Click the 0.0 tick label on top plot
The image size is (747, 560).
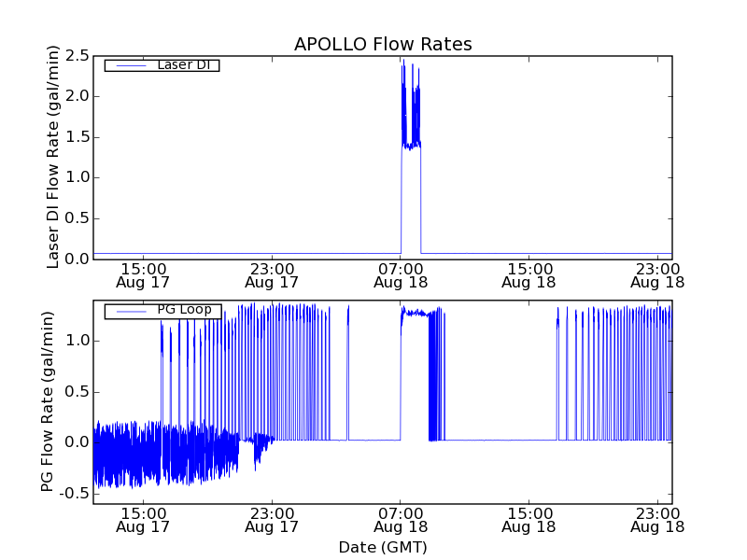tap(78, 259)
